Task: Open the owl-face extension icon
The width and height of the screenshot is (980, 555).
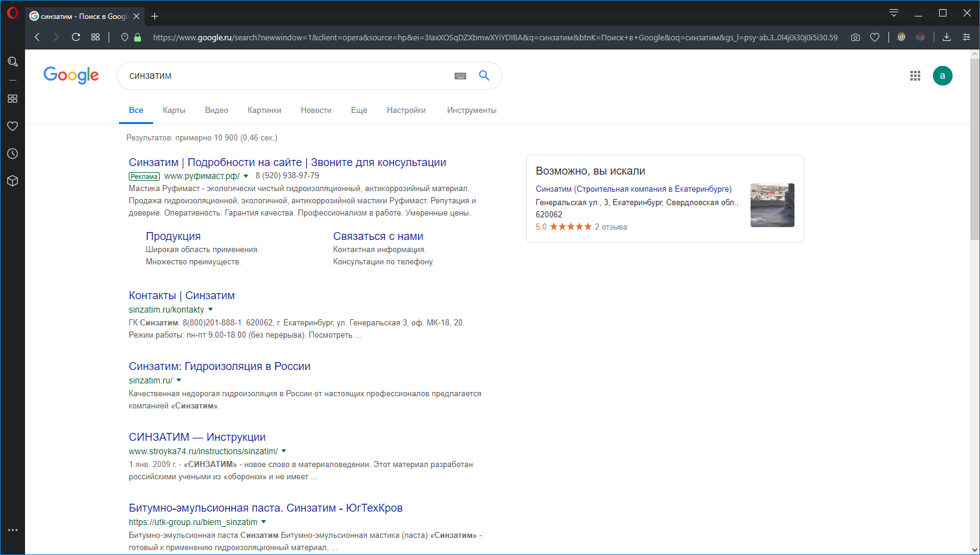Action: 901,37
